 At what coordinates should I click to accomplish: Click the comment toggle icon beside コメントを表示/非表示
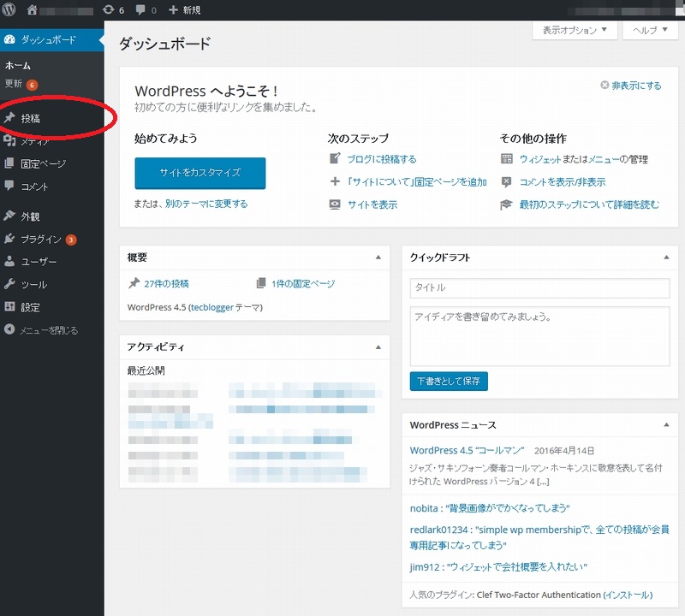point(507,181)
